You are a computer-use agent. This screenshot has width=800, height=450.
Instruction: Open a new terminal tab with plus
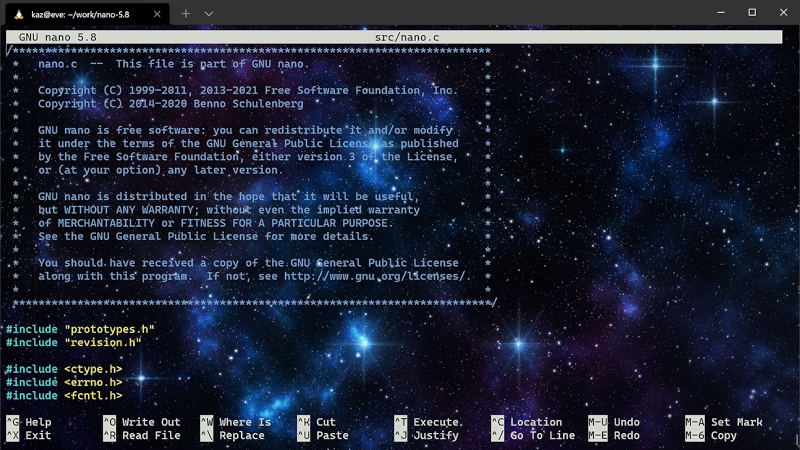coord(186,14)
